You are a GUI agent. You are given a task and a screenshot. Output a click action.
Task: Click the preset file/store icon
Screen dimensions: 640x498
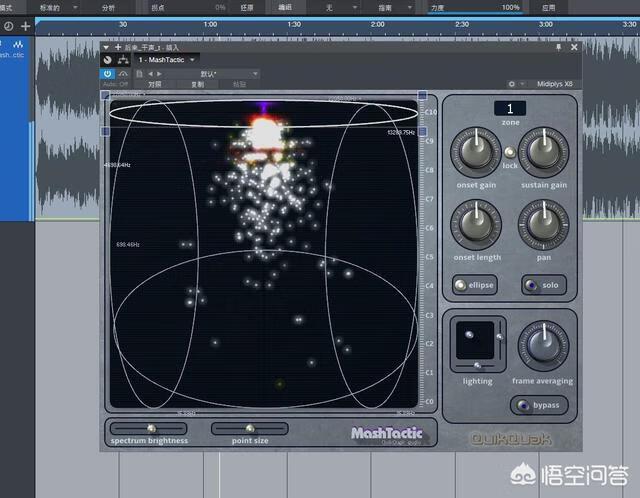139,74
